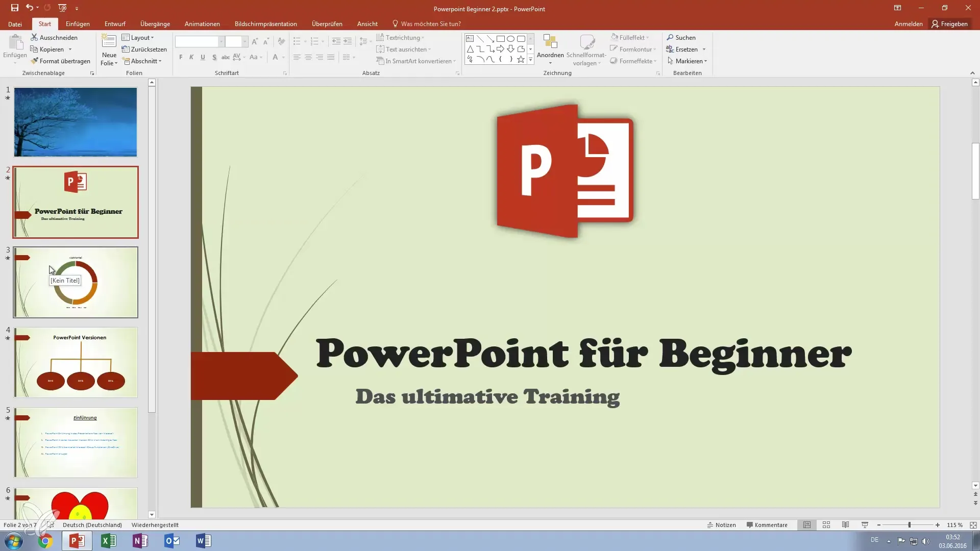980x551 pixels.
Task: Select slide 4 PowerPoint Versionen thumbnail
Action: click(x=76, y=362)
